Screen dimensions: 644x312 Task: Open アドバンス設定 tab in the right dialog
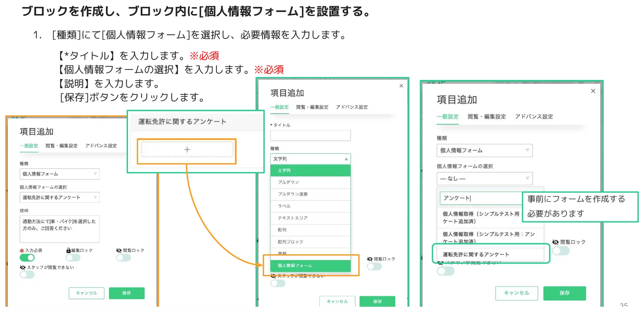(534, 116)
